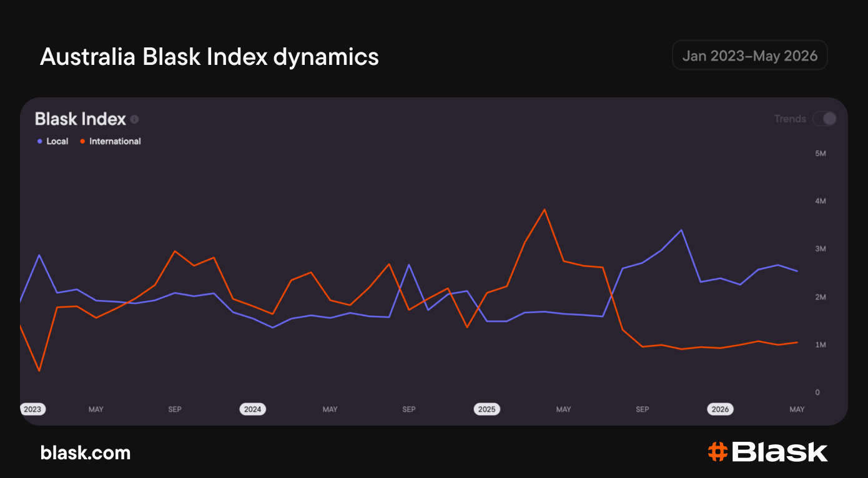Select the 2024 year marker on the axis
Screen dimensions: 868x478
pyautogui.click(x=253, y=409)
